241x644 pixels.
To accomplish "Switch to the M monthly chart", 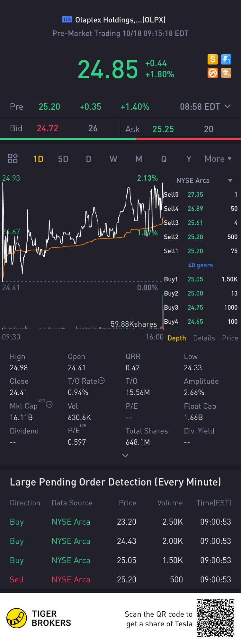I will [x=139, y=159].
